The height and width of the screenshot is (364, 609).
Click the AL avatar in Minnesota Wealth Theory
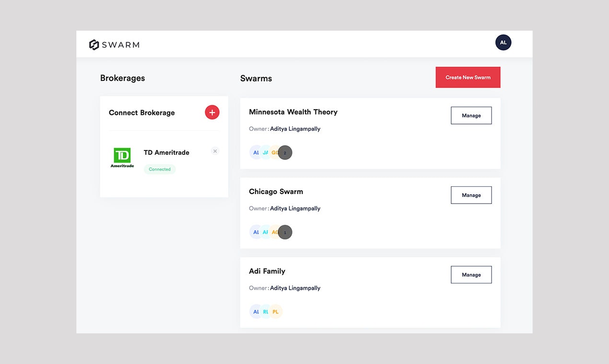[x=256, y=152]
